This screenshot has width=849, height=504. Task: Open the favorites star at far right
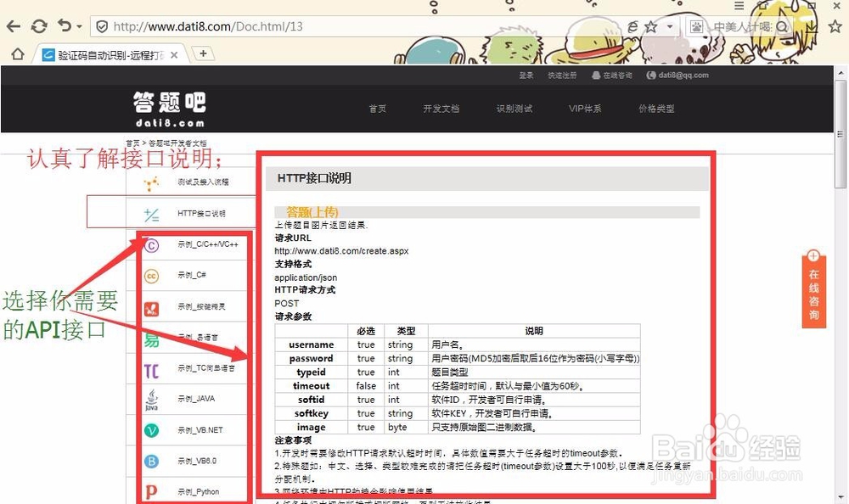point(835,26)
